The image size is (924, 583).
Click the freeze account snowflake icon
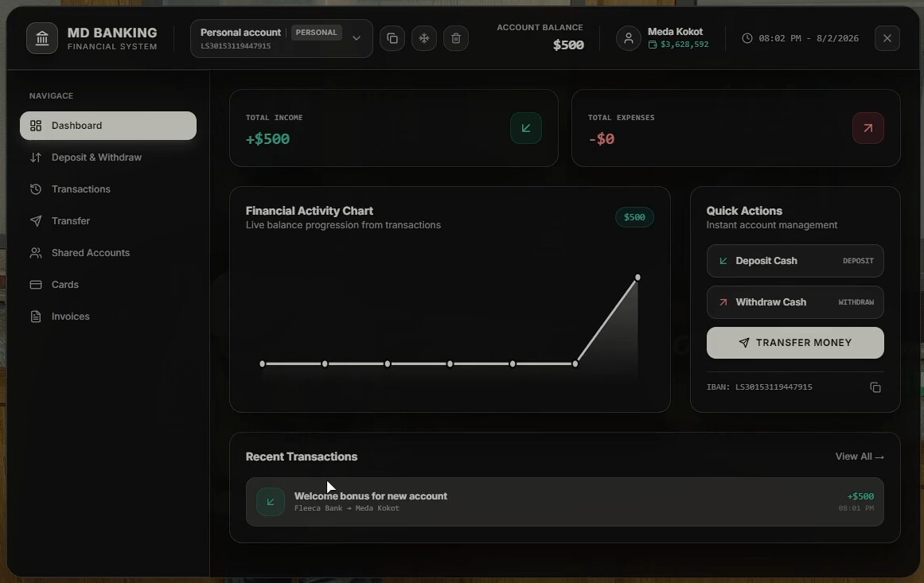(x=423, y=38)
